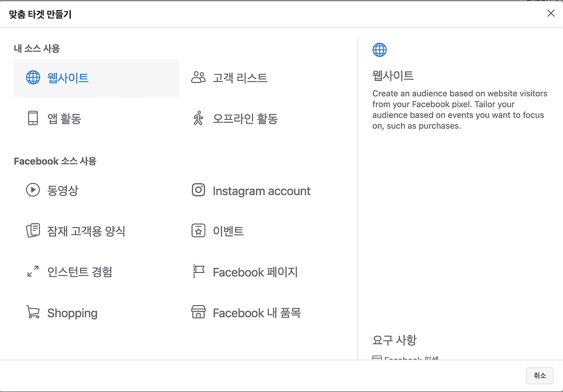The width and height of the screenshot is (563, 392).
Task: Click the 요구 사항 heading
Action: click(x=395, y=340)
